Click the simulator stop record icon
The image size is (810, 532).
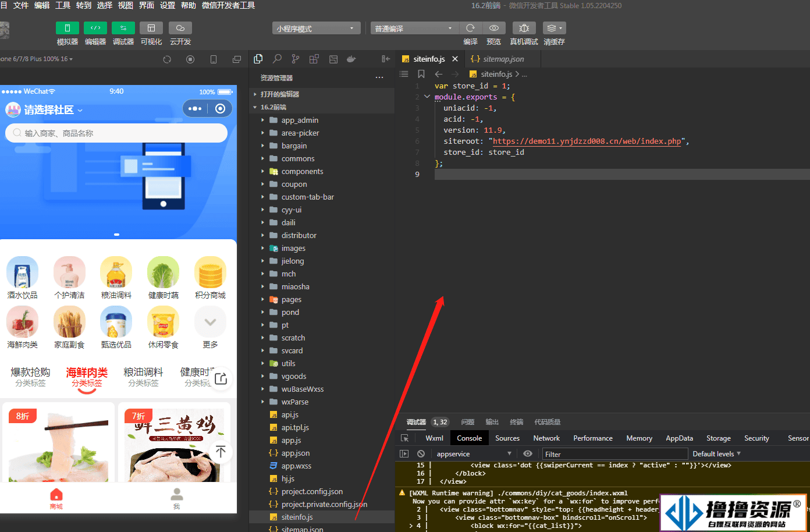pyautogui.click(x=190, y=59)
